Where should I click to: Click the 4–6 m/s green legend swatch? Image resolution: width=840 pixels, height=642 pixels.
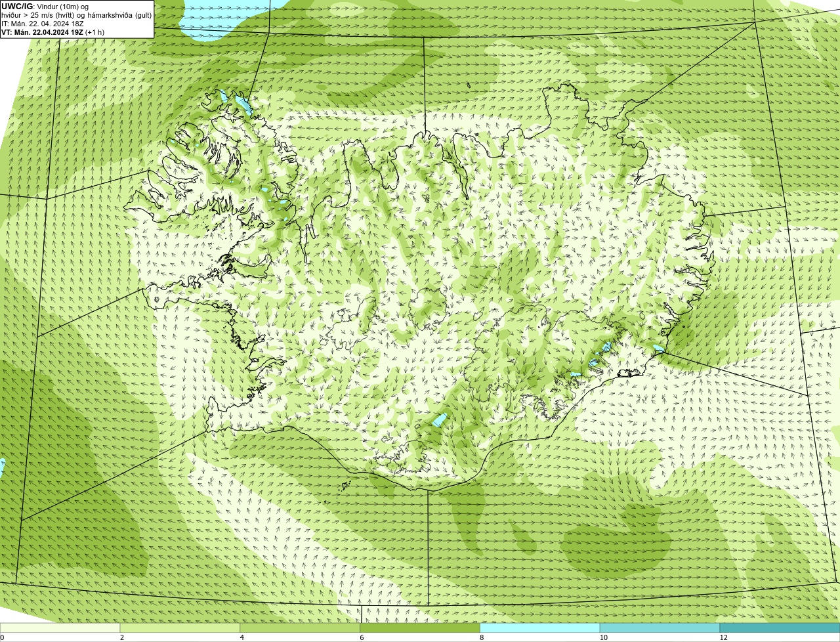tap(300, 628)
